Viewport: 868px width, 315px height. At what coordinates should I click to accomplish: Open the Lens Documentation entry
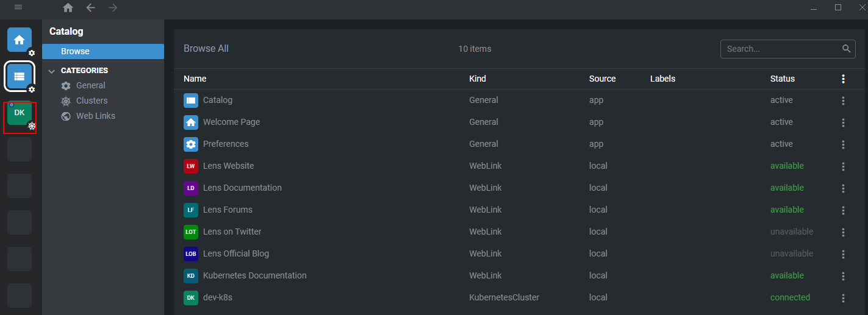(x=243, y=188)
